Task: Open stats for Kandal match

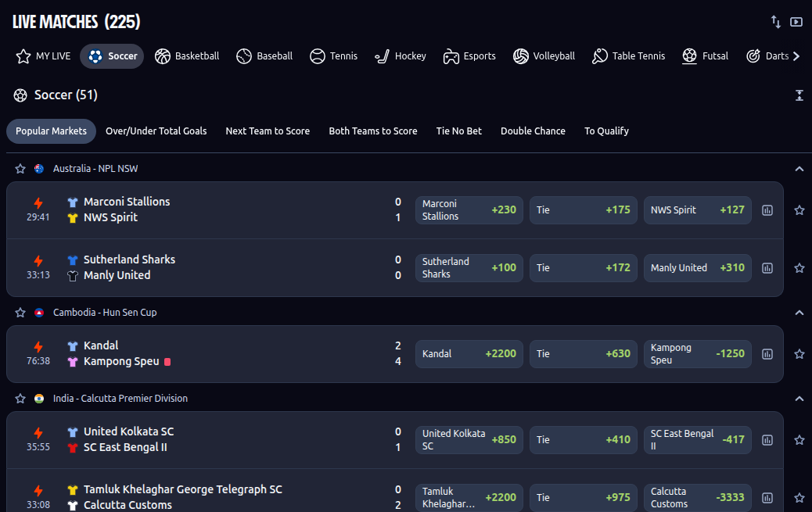Action: click(767, 354)
